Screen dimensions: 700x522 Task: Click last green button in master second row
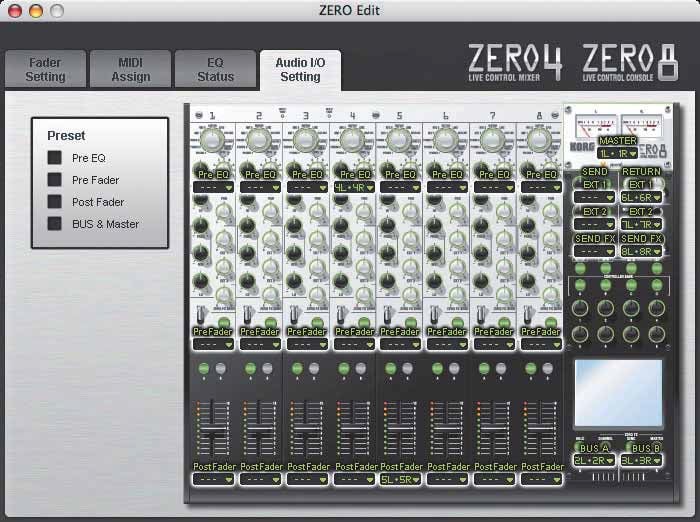(657, 285)
